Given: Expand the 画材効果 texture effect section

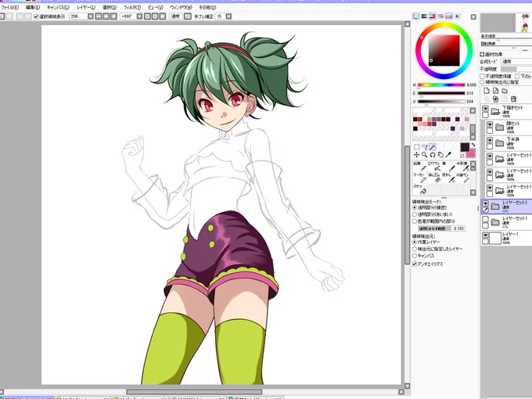Looking at the screenshot, I should [482, 54].
